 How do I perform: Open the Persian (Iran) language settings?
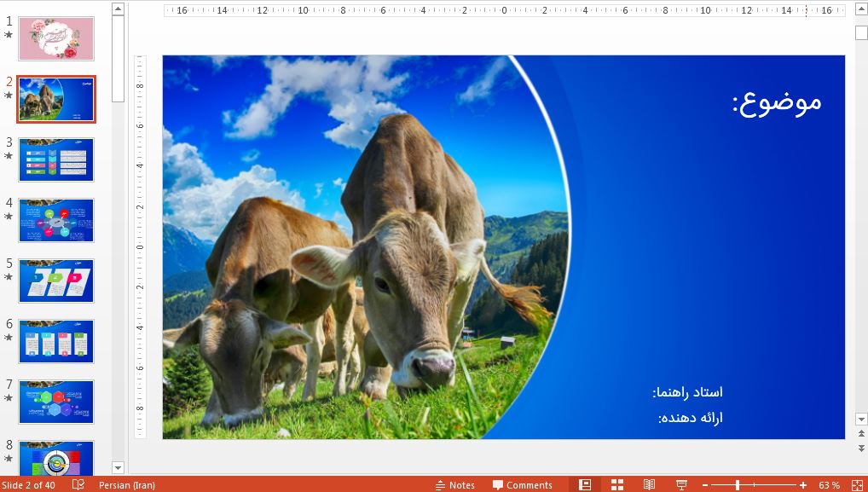126,484
